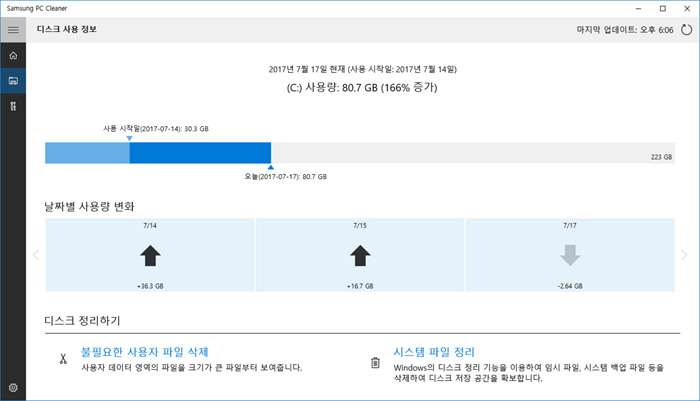Select the 7/14 daily usage tile
This screenshot has height=401, width=700.
(150, 256)
